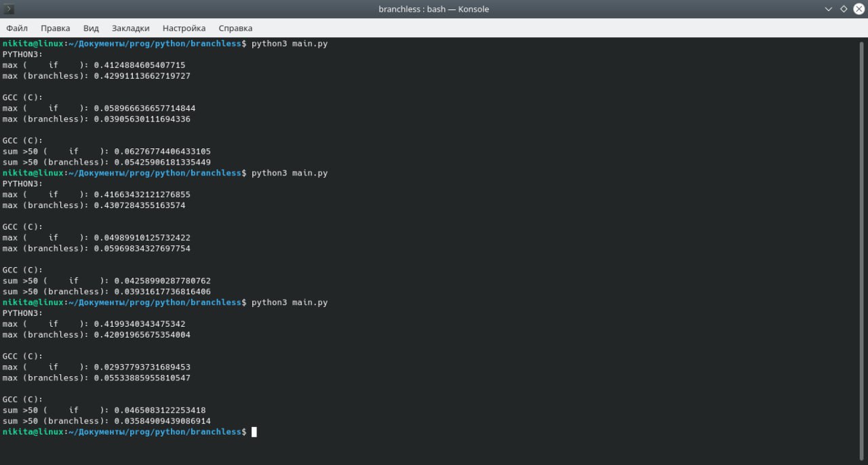The image size is (868, 465).
Task: Click the value 0.4199340343475342
Action: pyautogui.click(x=140, y=324)
